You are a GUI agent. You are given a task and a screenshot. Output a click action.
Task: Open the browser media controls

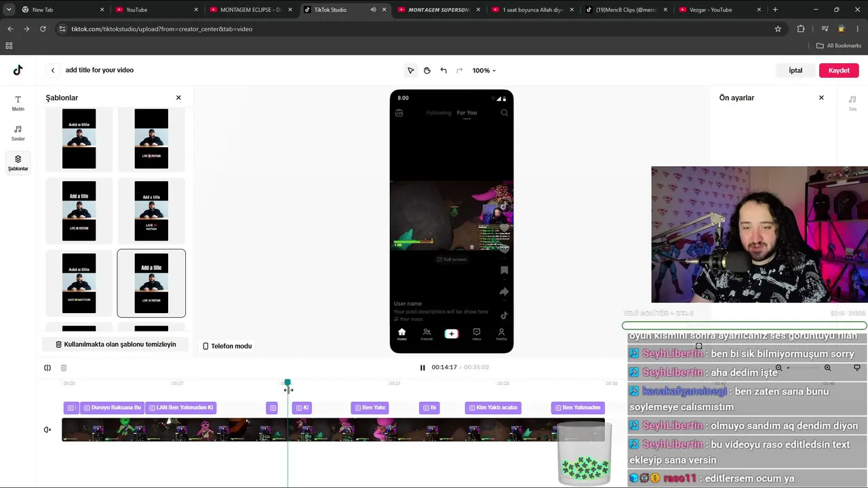pyautogui.click(x=825, y=29)
